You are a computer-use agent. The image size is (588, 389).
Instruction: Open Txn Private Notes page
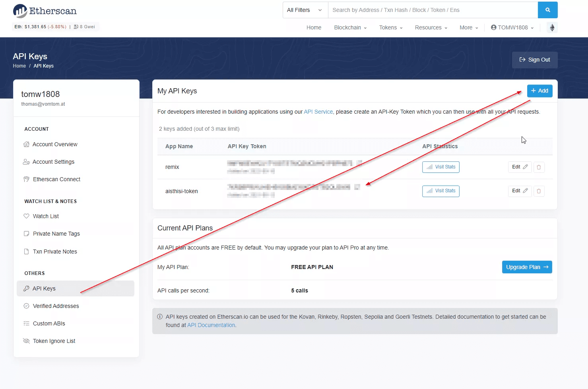pos(55,252)
